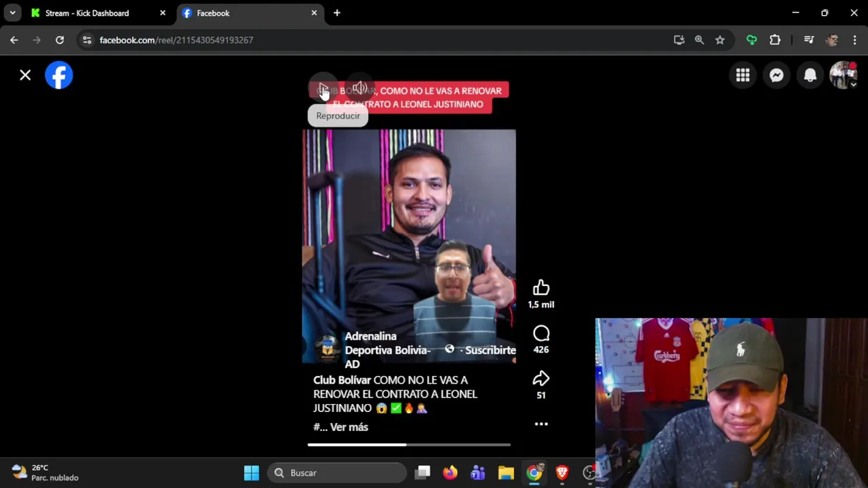868x488 pixels.
Task: Click the Chrome taskbar icon
Action: tap(534, 472)
